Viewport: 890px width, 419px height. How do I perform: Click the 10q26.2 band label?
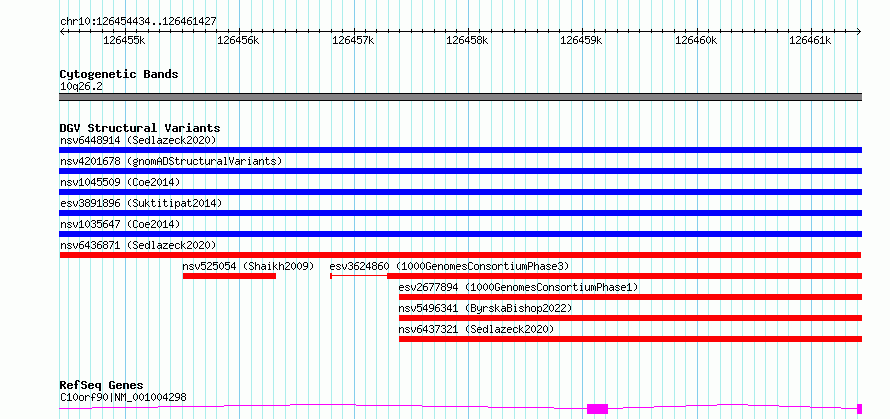tap(81, 87)
